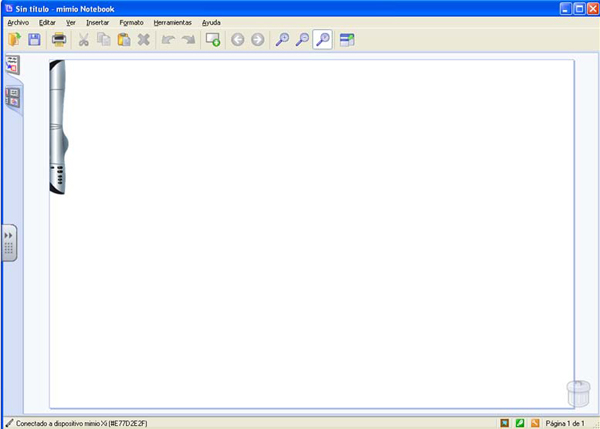The image size is (600, 429).
Task: Click the Open file toolbar icon
Action: [14, 40]
